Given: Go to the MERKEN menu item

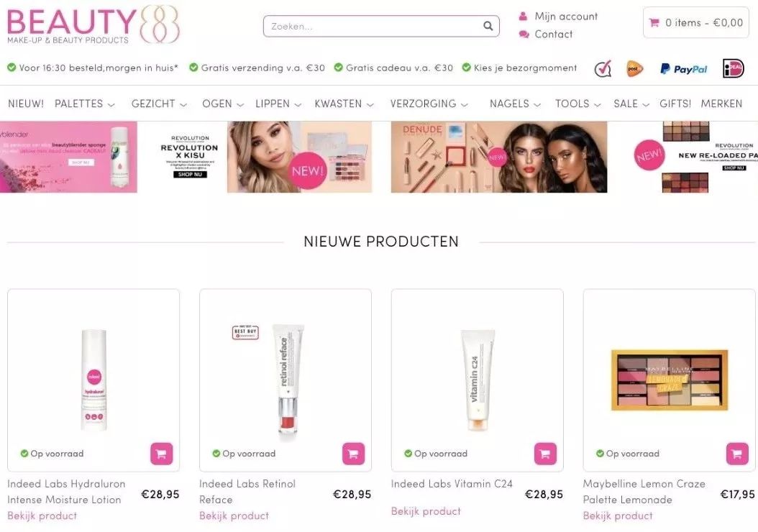Looking at the screenshot, I should point(721,104).
